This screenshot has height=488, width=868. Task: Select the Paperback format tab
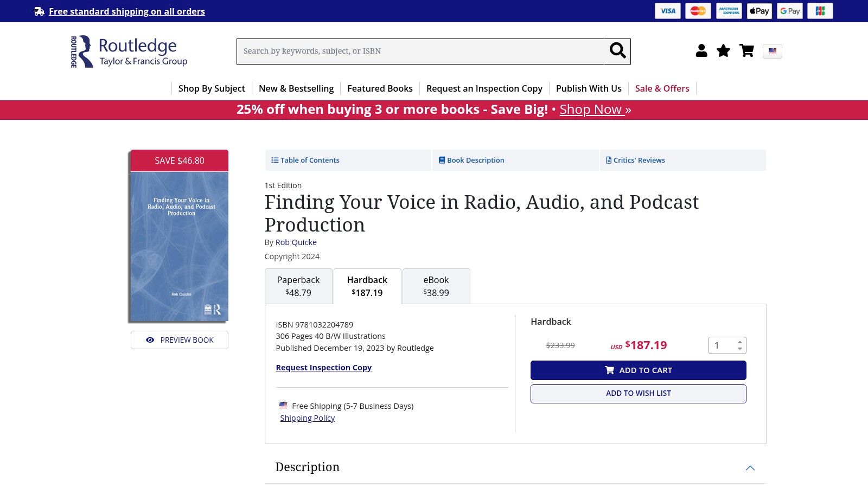(298, 286)
